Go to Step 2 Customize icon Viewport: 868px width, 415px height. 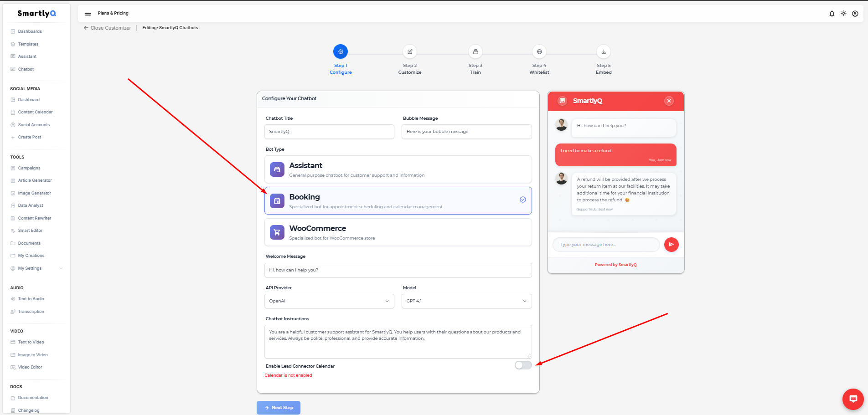[410, 51]
